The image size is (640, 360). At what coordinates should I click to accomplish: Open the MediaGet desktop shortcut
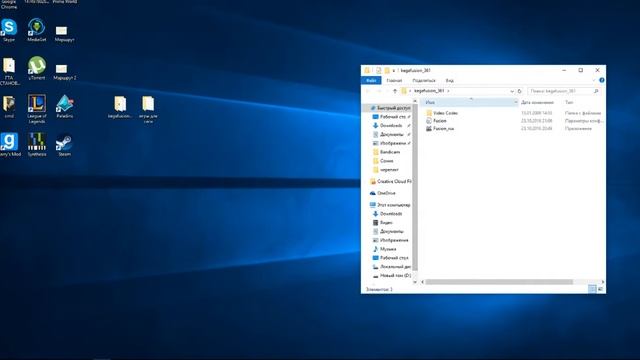(x=36, y=29)
